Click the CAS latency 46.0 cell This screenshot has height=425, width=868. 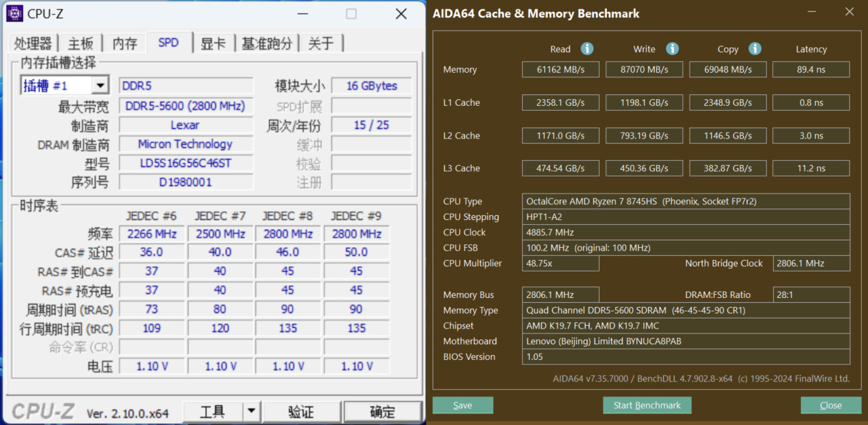(x=288, y=252)
